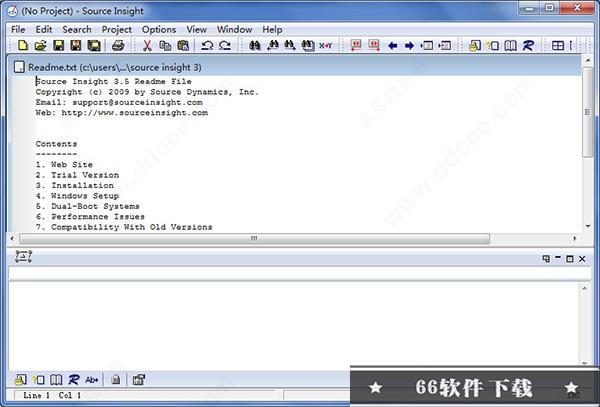Screen dimensions: 600x407
Task: Create a new file with the New icon
Action: point(23,46)
